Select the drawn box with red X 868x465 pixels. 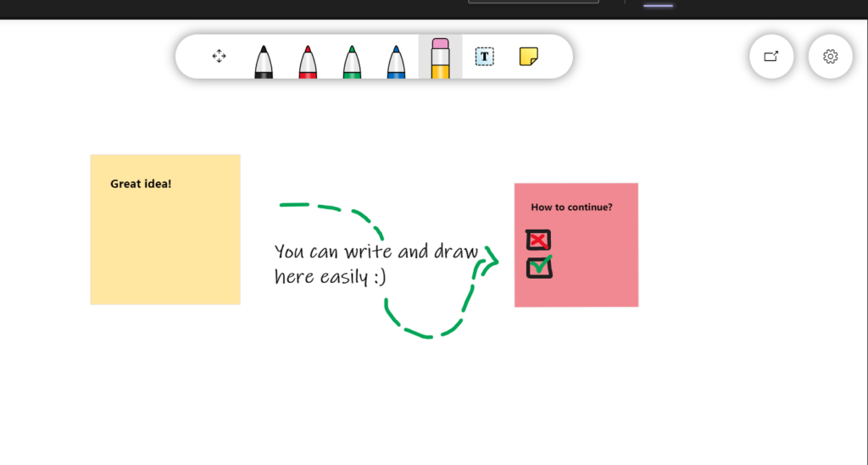pyautogui.click(x=538, y=240)
